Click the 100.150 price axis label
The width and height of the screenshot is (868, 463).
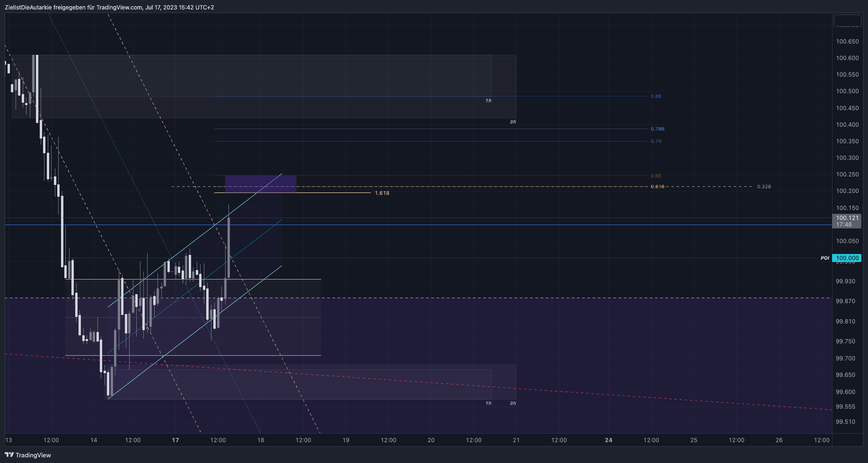point(847,208)
